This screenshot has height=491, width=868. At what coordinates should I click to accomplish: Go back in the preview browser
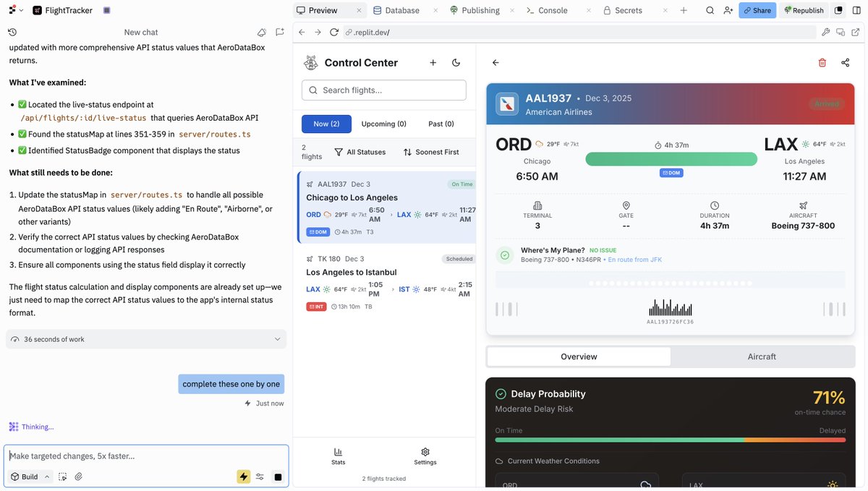coord(302,33)
